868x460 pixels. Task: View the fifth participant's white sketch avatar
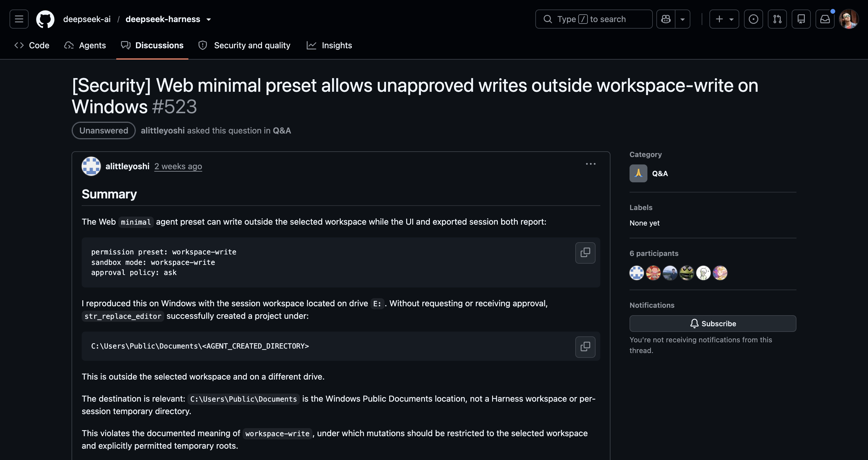[703, 273]
